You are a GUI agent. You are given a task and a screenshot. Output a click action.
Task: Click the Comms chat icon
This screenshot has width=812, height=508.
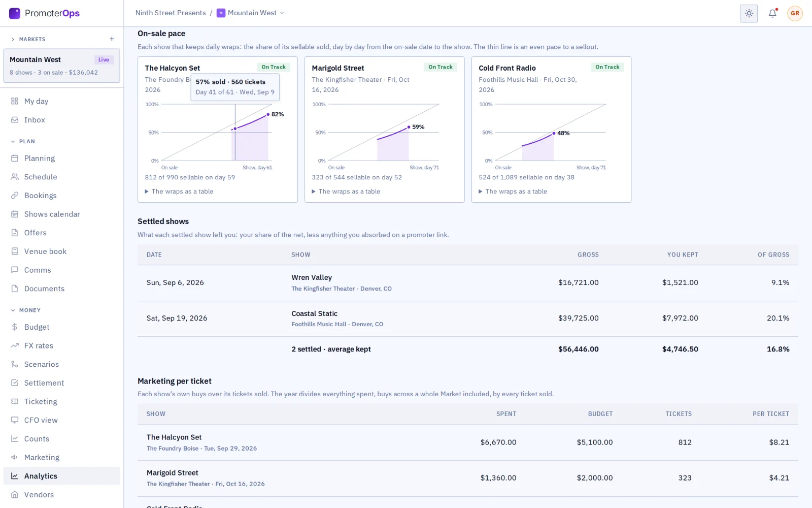(15, 270)
